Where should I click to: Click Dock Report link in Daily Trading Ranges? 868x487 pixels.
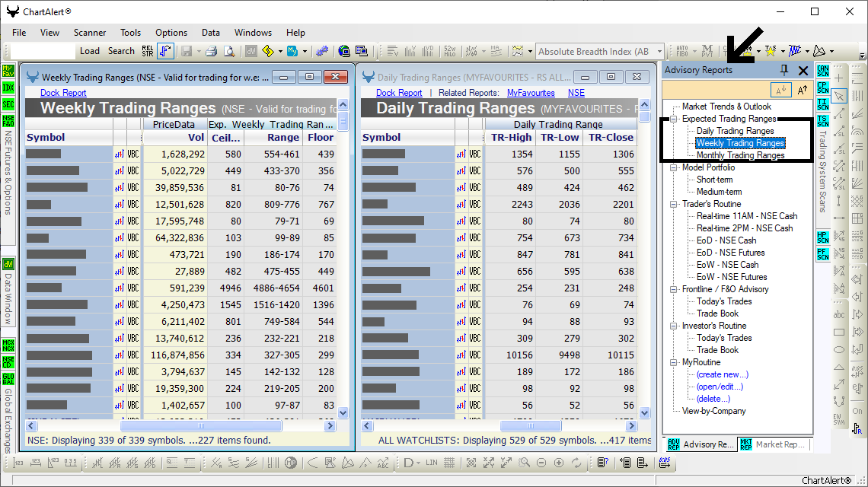click(x=398, y=93)
